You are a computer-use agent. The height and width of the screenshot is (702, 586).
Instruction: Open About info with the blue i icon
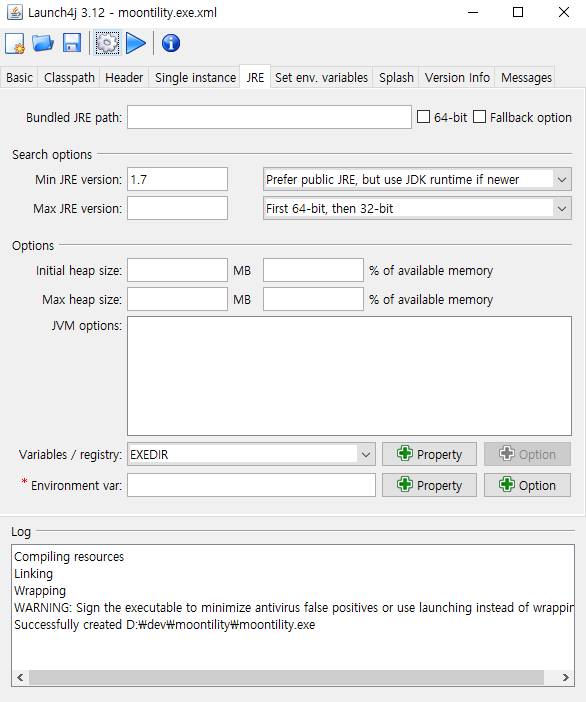[x=171, y=43]
